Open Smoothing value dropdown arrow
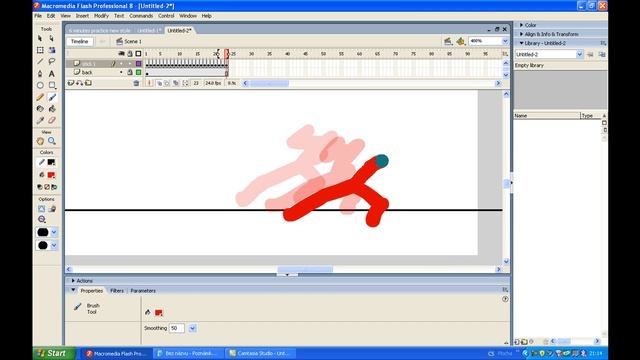Screen dimensions: 640x360 click(192, 328)
